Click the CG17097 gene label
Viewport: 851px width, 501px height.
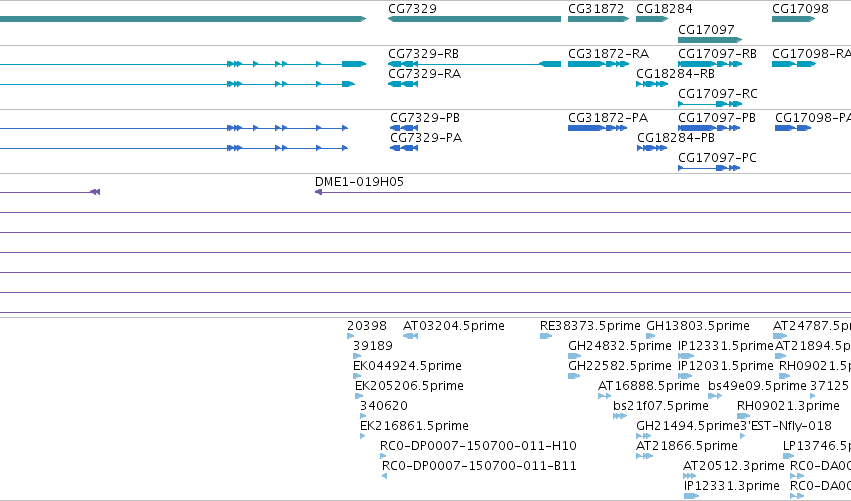tap(706, 29)
